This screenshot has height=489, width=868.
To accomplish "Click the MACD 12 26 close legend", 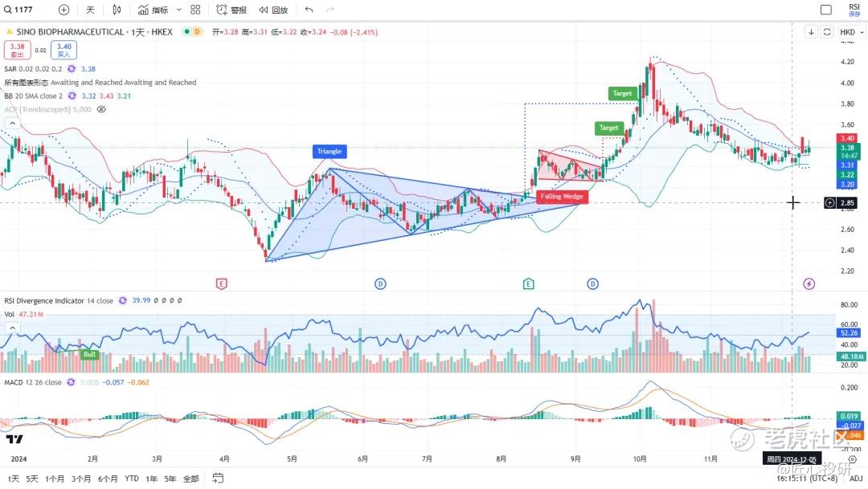I will tap(33, 382).
